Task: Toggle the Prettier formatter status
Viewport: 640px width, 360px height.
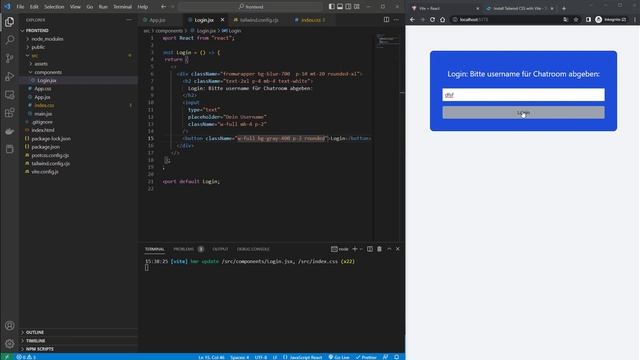Action: pos(366,357)
